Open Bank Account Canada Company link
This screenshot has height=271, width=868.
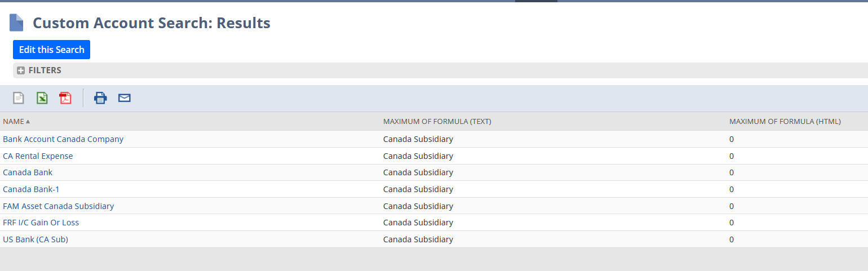[x=63, y=139]
